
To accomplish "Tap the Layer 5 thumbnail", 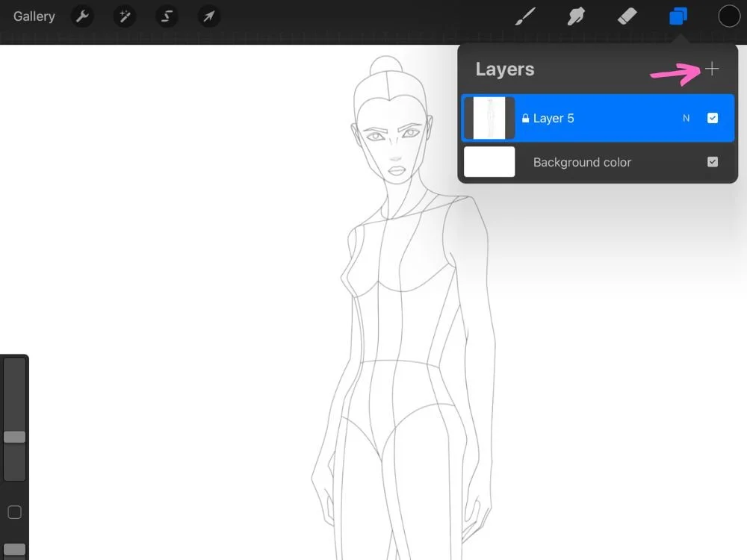I will 489,118.
